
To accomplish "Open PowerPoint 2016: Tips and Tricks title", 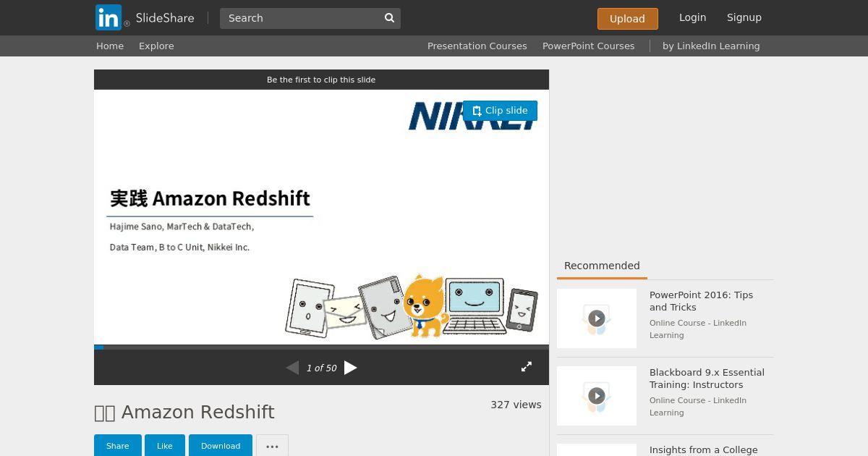I will click(701, 301).
